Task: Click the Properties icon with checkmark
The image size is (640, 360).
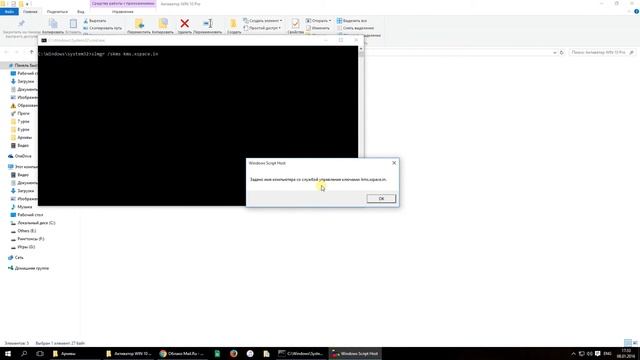Action: click(x=295, y=24)
